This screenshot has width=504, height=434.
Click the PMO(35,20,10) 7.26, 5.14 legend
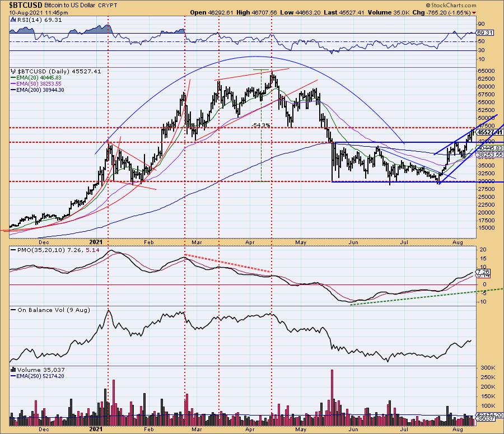[x=55, y=250]
